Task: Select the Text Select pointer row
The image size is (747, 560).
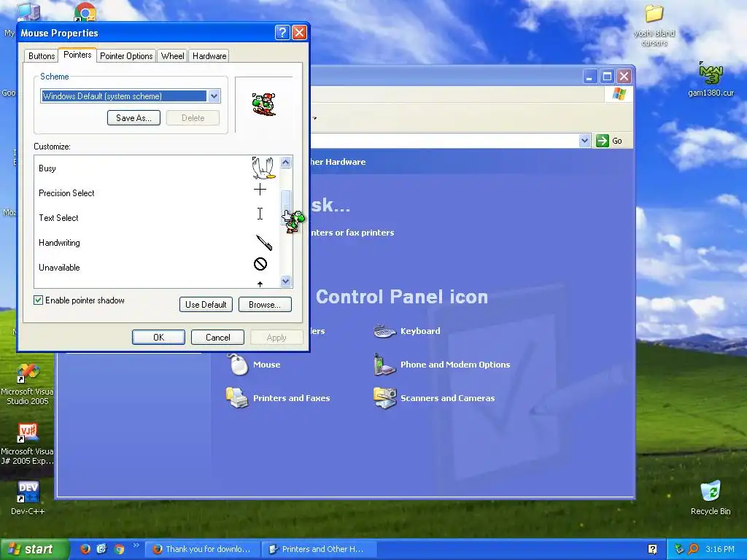Action: 157,217
